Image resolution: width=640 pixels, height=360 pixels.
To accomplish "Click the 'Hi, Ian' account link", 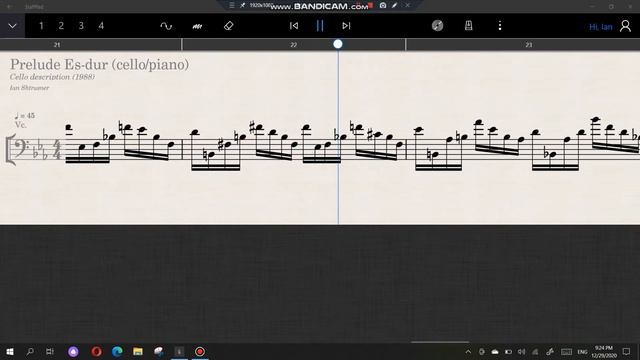I will point(601,27).
